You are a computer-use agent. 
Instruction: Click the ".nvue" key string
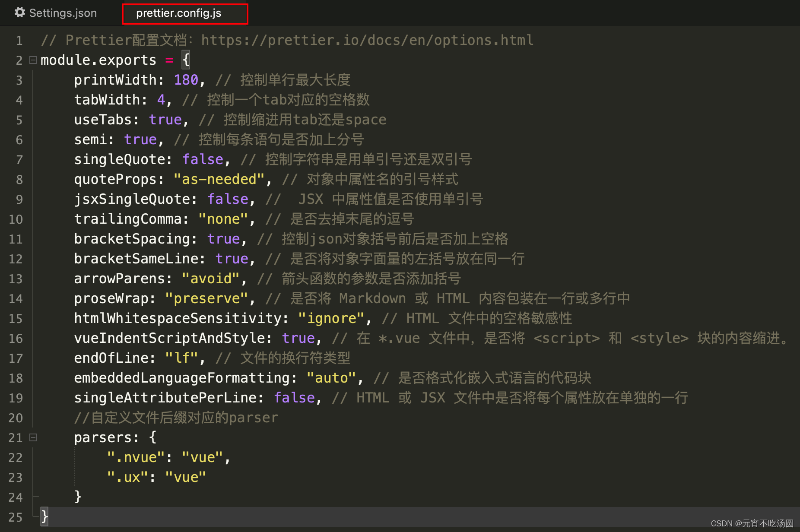point(136,457)
